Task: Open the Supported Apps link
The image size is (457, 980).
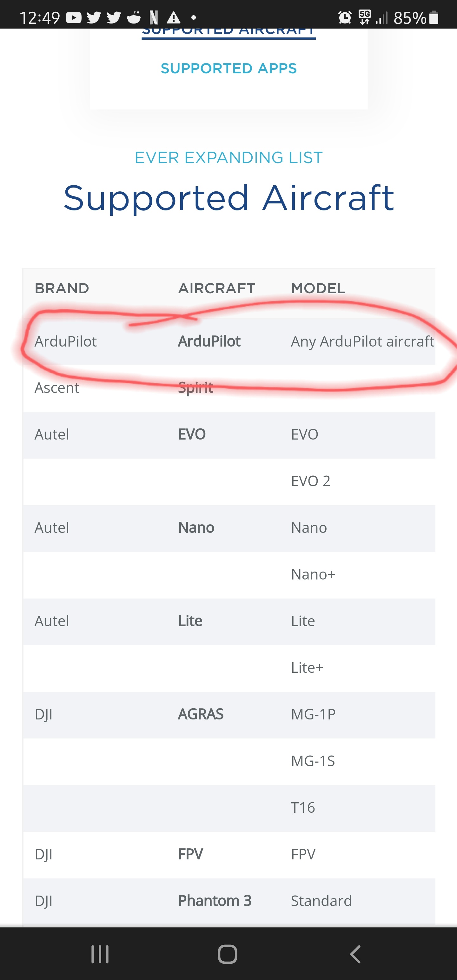Action: (x=229, y=69)
